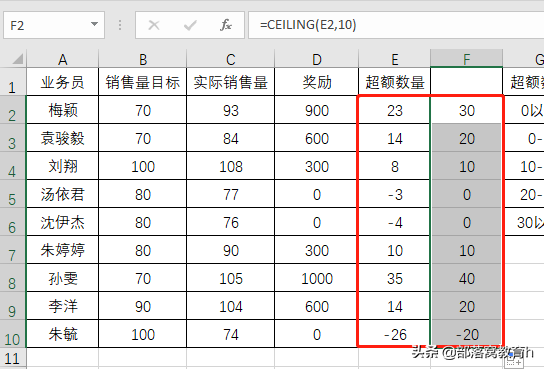Click the 90 target cell in 李洋 row
Screen dimensions: 544x369
[x=143, y=307]
